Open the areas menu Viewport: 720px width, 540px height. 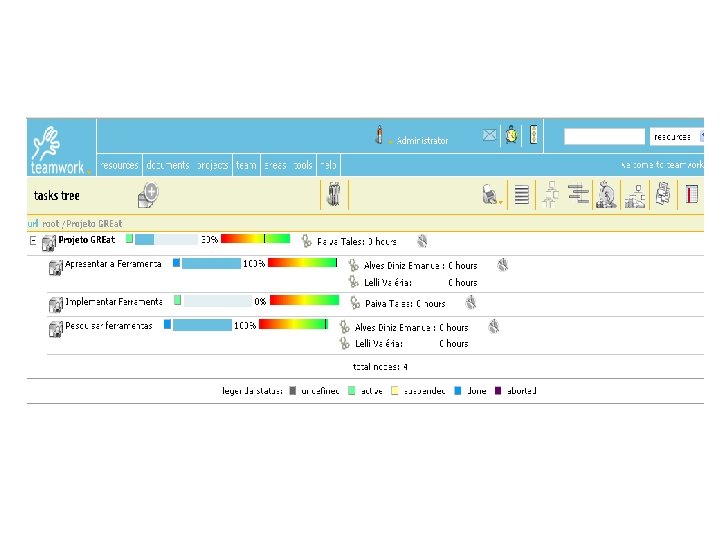point(275,165)
